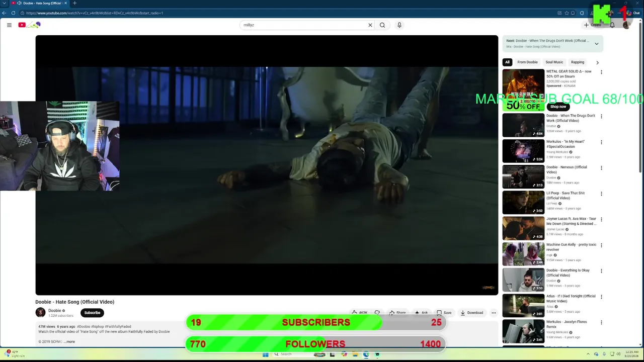Click in the YouTube search field
This screenshot has width=644, height=362.
(x=304, y=25)
